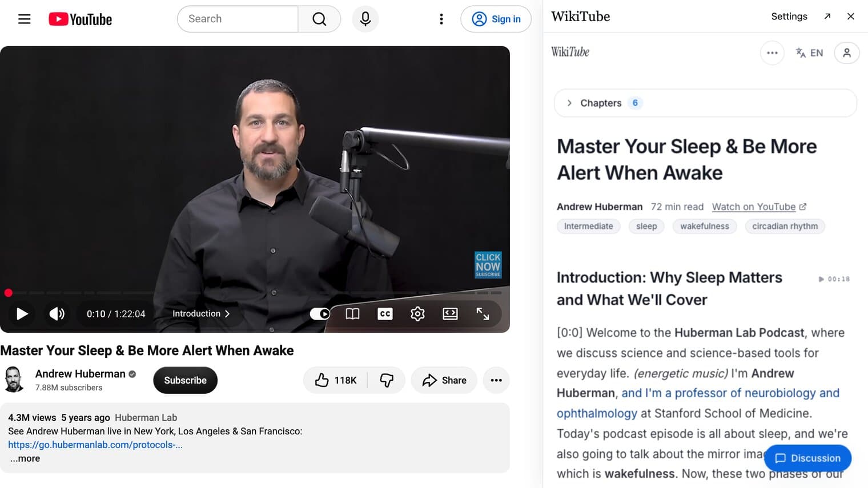Image resolution: width=868 pixels, height=488 pixels.
Task: Select the sleep tag
Action: 646,226
